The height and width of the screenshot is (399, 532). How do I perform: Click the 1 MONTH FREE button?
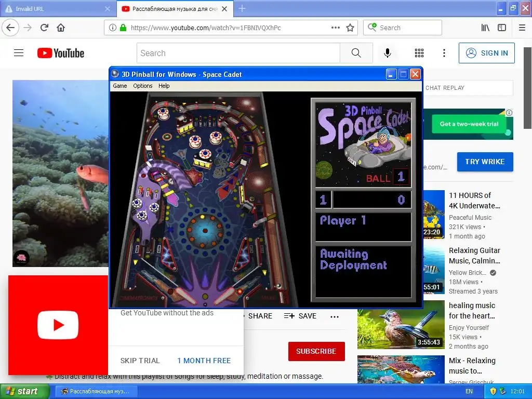[204, 361]
